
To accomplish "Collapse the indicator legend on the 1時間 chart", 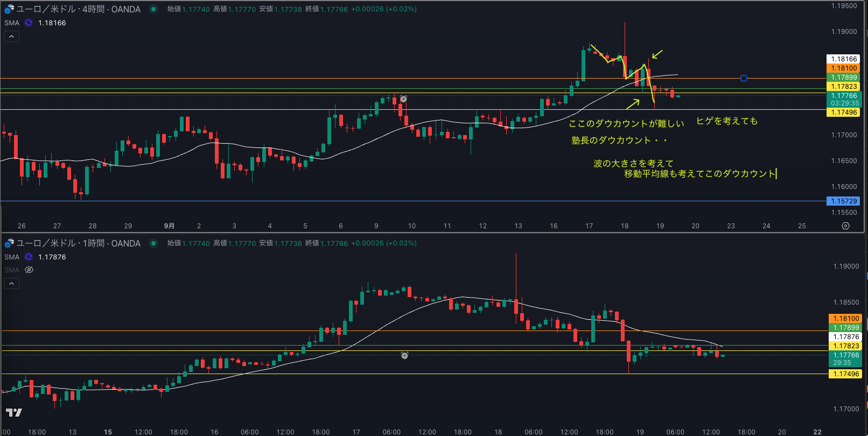I will coord(12,284).
